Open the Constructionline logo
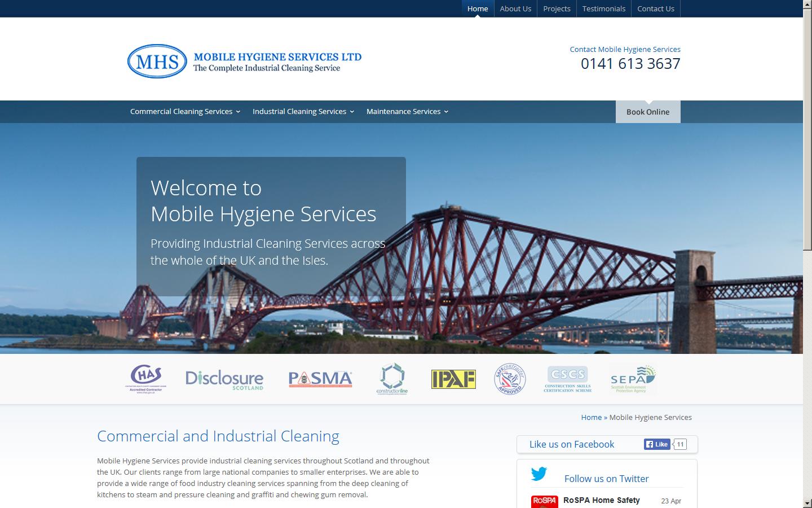 click(x=392, y=379)
